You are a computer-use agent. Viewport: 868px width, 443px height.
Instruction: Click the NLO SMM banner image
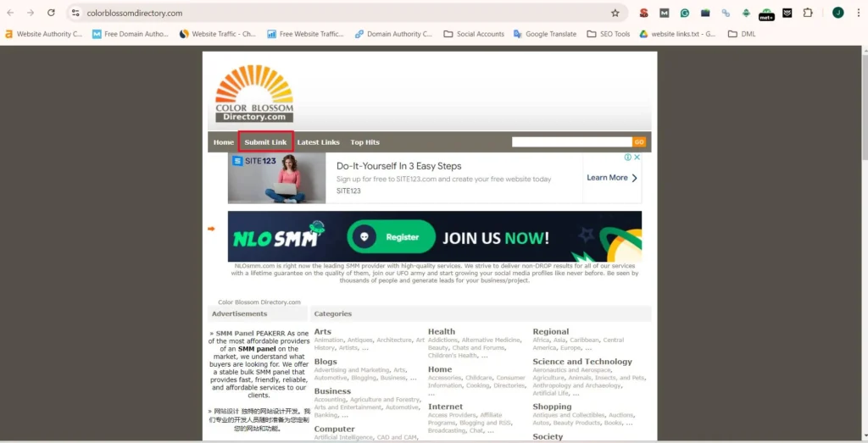[x=435, y=236]
